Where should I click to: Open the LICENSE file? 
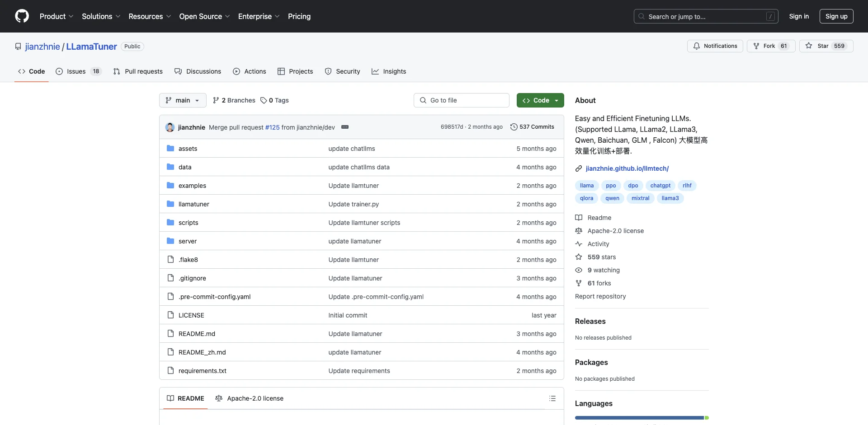pos(191,315)
